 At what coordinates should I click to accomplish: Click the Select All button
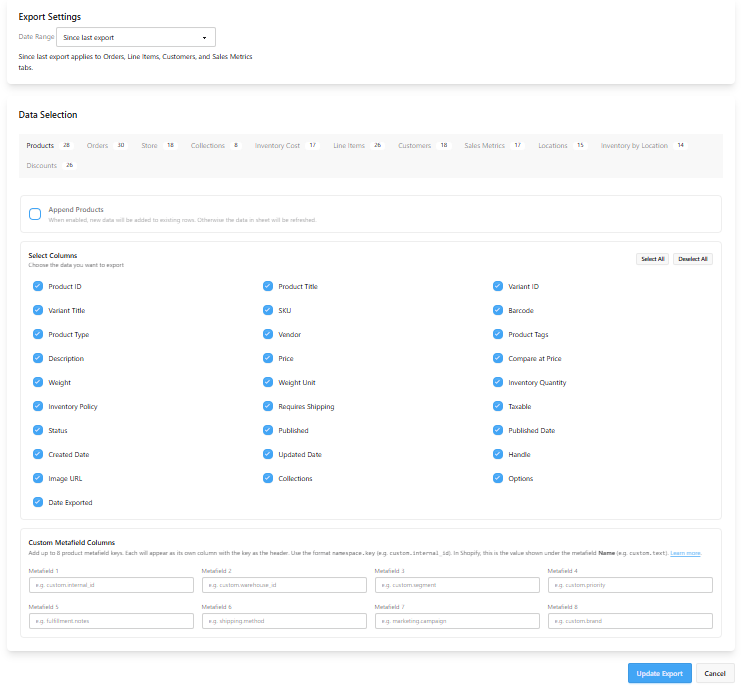(x=652, y=259)
